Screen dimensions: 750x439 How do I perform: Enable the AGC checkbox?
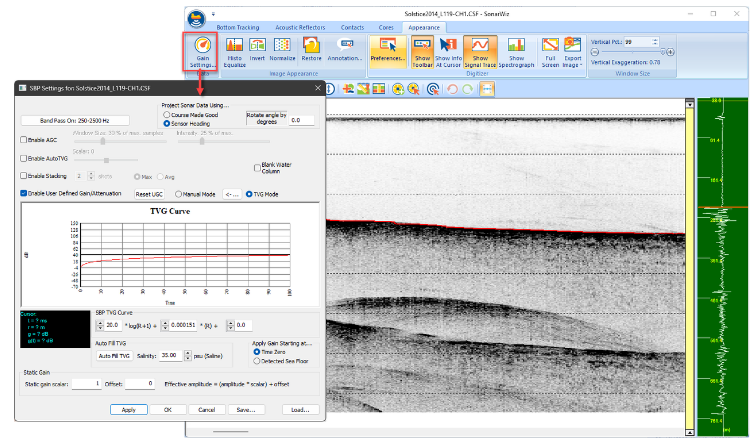[23, 140]
